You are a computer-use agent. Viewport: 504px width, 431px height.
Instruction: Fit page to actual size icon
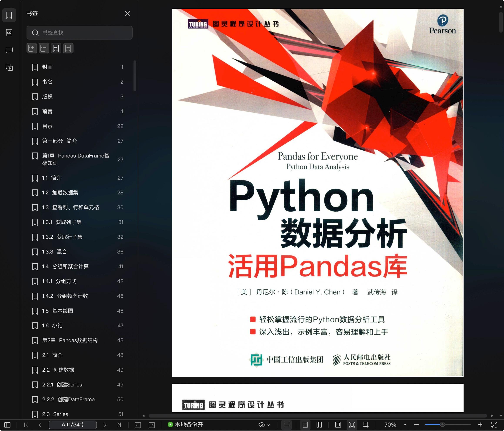pos(338,425)
